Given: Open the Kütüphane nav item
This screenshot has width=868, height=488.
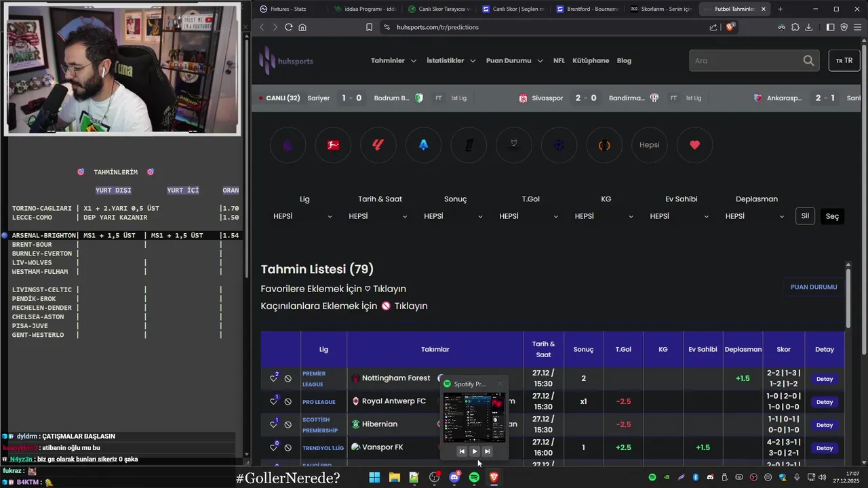Looking at the screenshot, I should (591, 60).
